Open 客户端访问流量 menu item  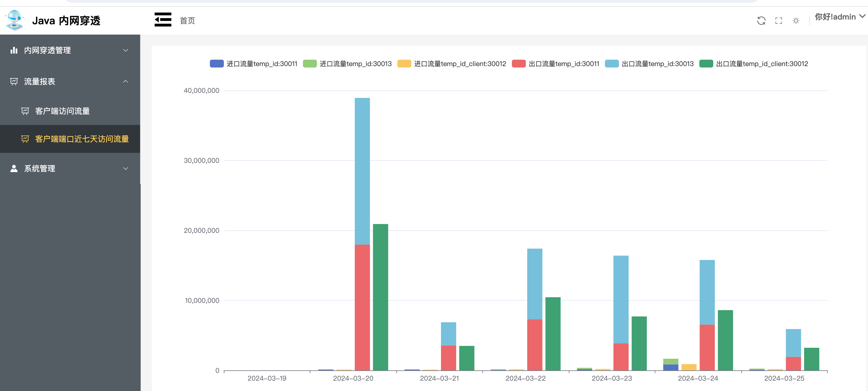pos(62,111)
